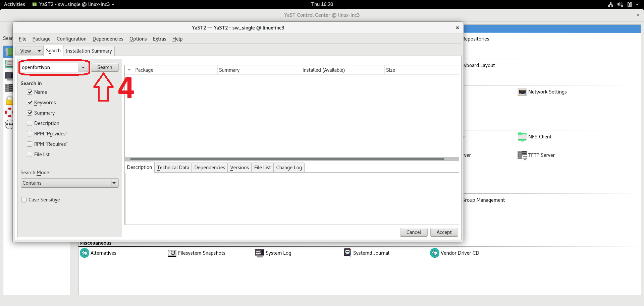Click the Search button
The image size is (644, 306).
[x=105, y=67]
